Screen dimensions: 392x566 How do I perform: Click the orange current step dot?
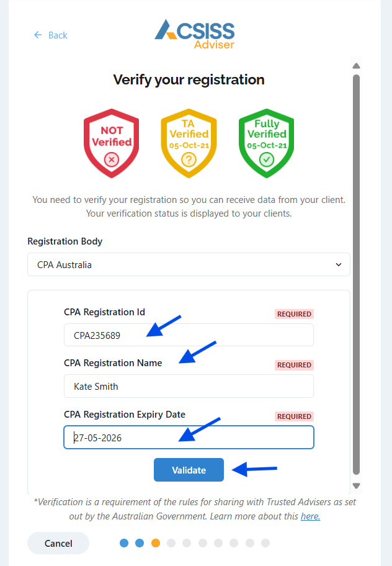click(x=156, y=543)
